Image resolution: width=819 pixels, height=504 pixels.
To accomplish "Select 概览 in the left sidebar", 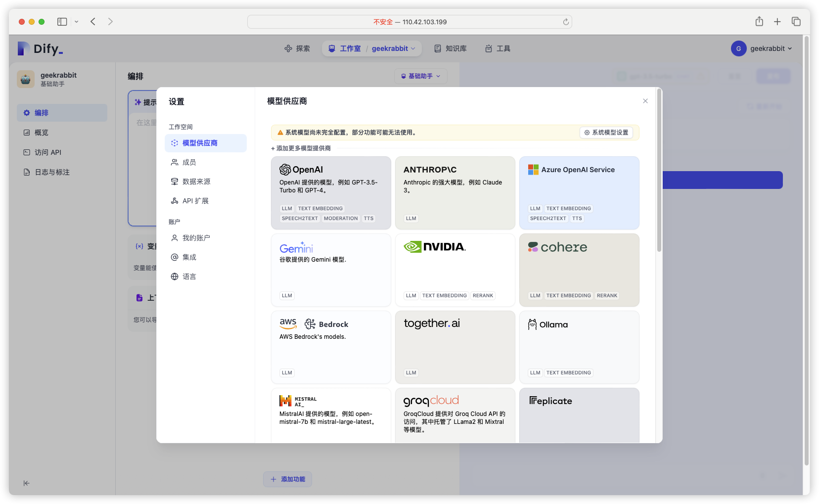I will pyautogui.click(x=62, y=133).
